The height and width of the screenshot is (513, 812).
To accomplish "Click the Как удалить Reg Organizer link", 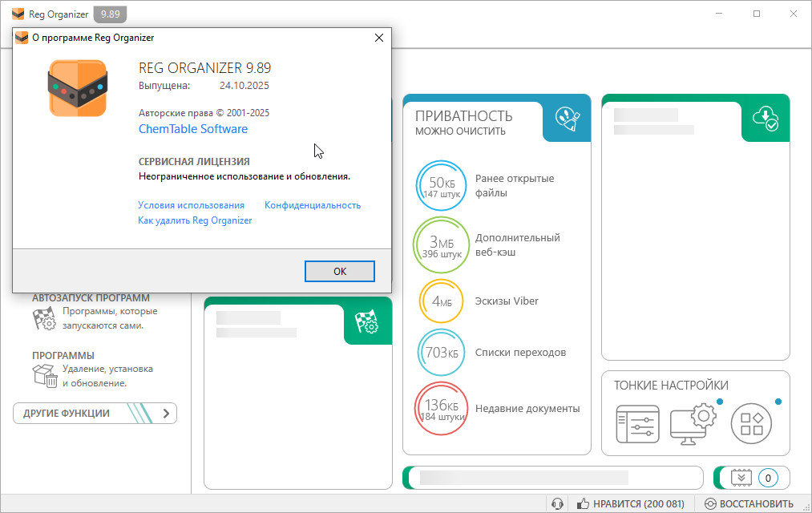I will point(195,220).
